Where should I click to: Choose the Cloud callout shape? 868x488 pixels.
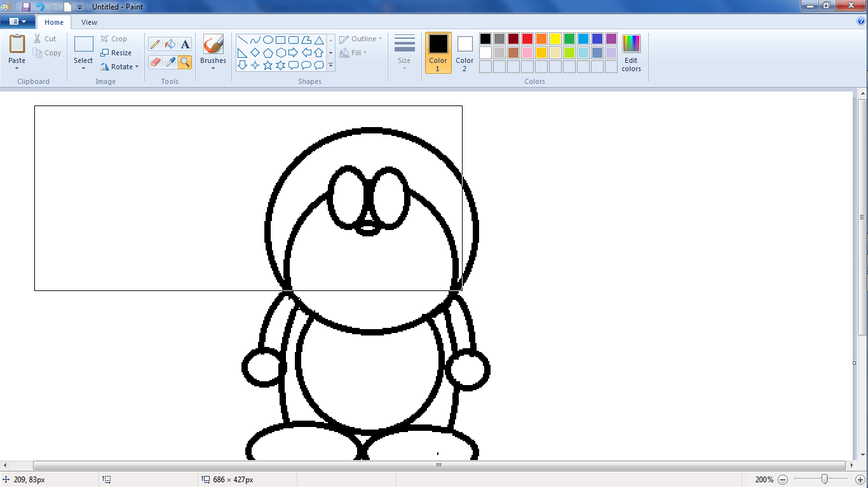(319, 65)
